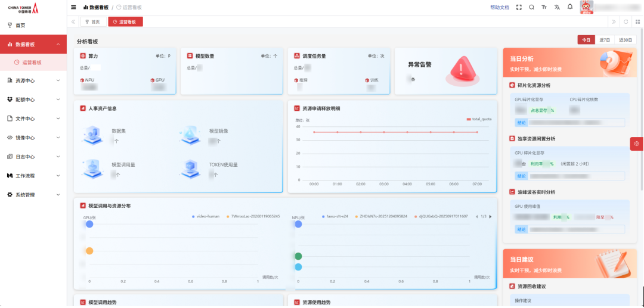Open the font size icon
644x308 pixels.
[544, 7]
